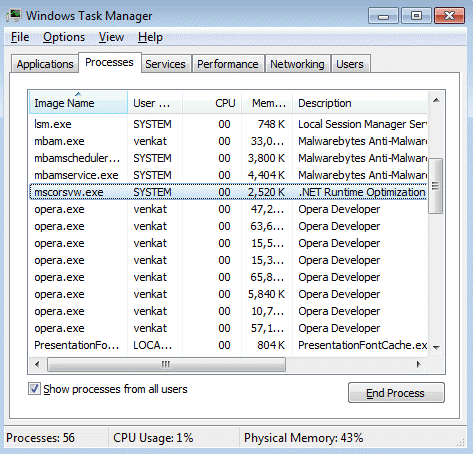Click the 748 K memory value
Screen dimensions: 473x454
(x=271, y=124)
